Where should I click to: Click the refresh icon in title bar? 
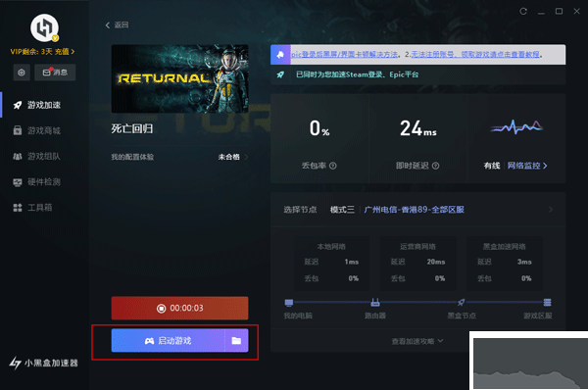(523, 11)
